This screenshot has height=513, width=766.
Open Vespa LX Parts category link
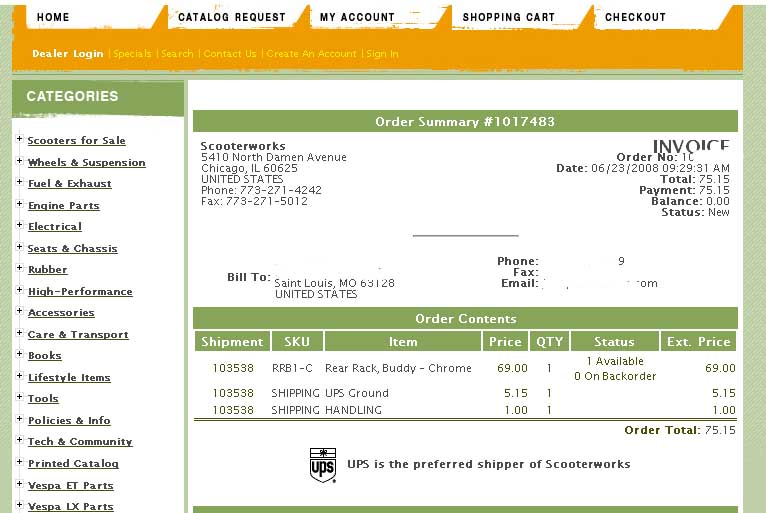pos(71,507)
